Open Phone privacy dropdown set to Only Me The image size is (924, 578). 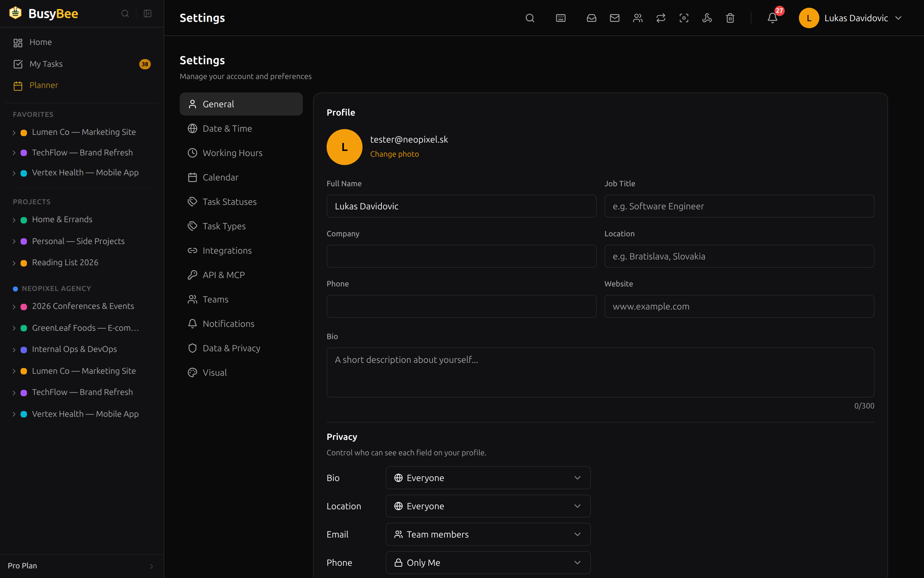click(x=488, y=563)
